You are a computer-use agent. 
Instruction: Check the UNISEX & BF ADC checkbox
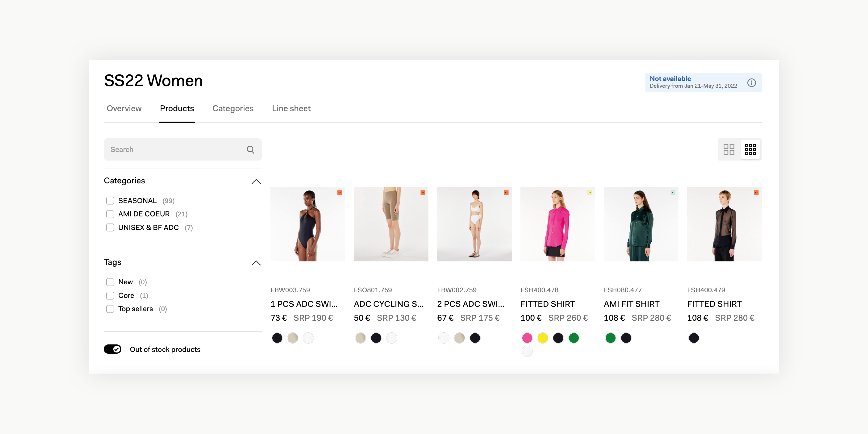pyautogui.click(x=110, y=227)
